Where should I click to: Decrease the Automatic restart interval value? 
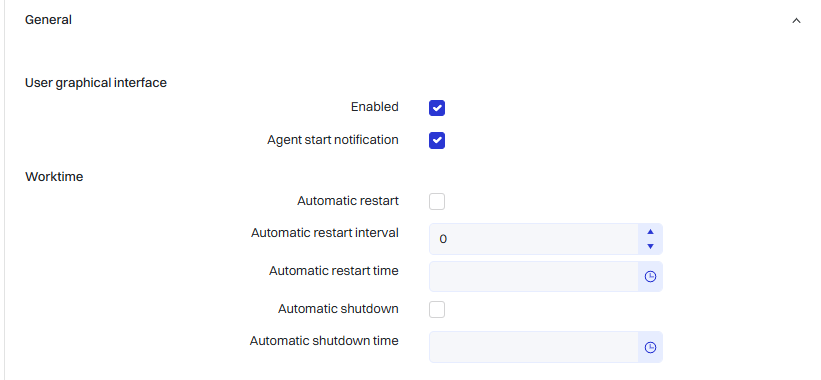(650, 247)
